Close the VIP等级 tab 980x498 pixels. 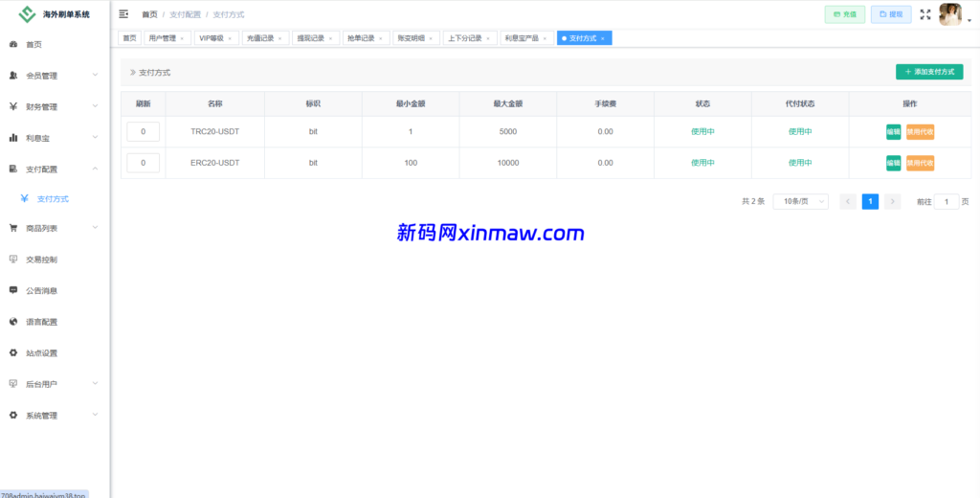point(230,39)
